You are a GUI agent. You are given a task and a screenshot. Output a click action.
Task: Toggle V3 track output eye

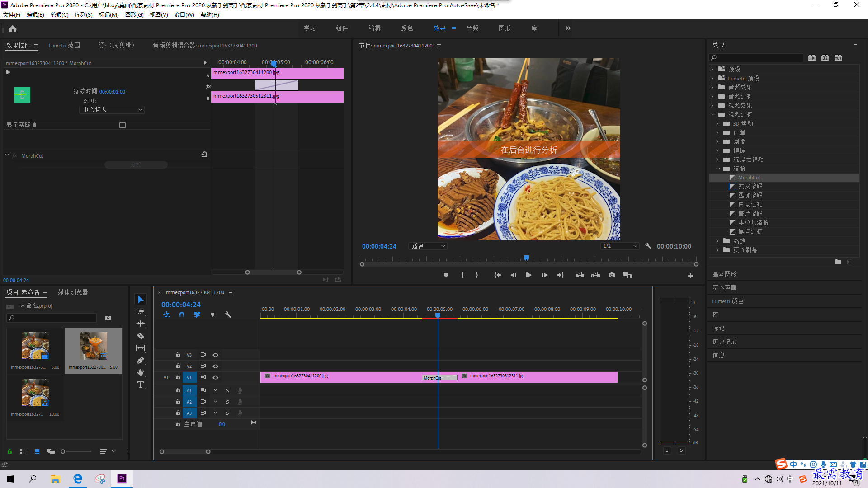(x=216, y=355)
